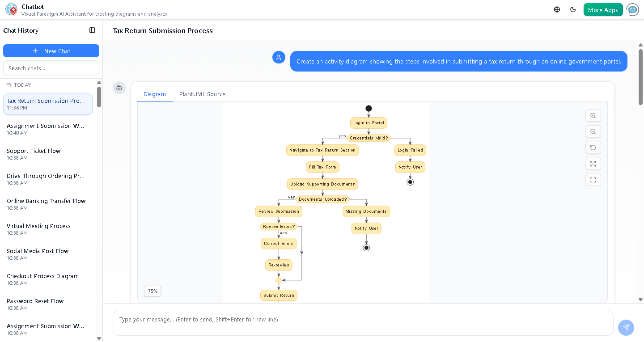
Task: Click the chatbot avatar icon near the diagram
Action: click(119, 88)
